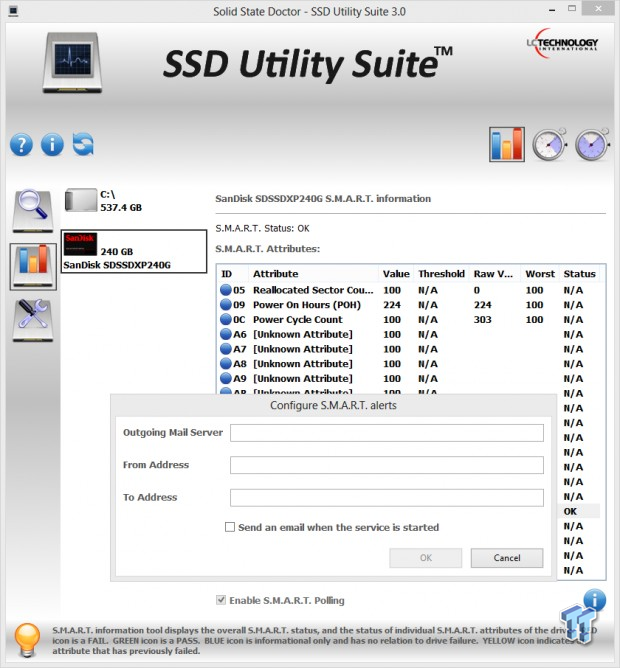Click the first stopwatch gauge icon
This screenshot has height=668, width=620.
(x=549, y=145)
